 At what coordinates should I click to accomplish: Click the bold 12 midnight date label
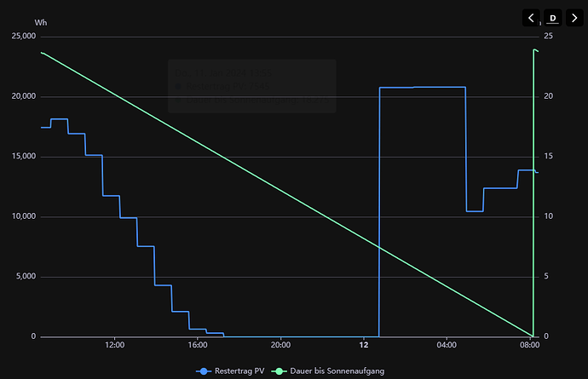click(364, 345)
